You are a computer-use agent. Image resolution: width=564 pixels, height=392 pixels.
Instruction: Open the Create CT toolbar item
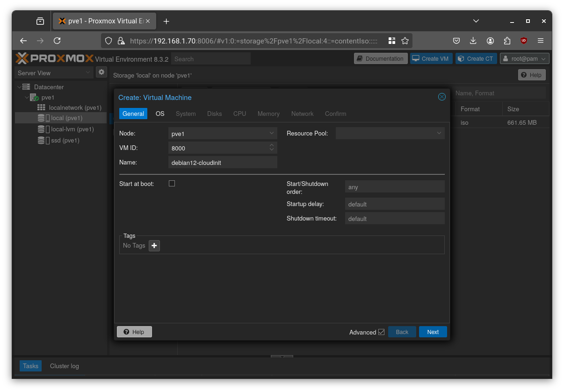[476, 58]
